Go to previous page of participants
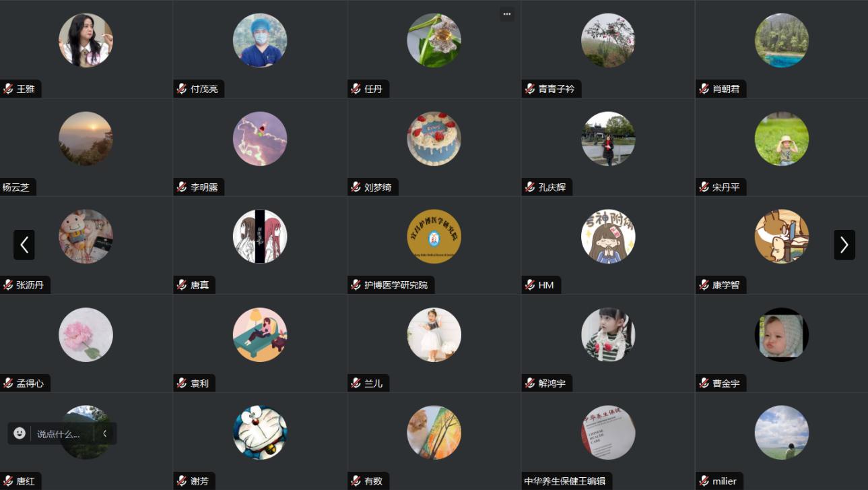 click(x=24, y=245)
